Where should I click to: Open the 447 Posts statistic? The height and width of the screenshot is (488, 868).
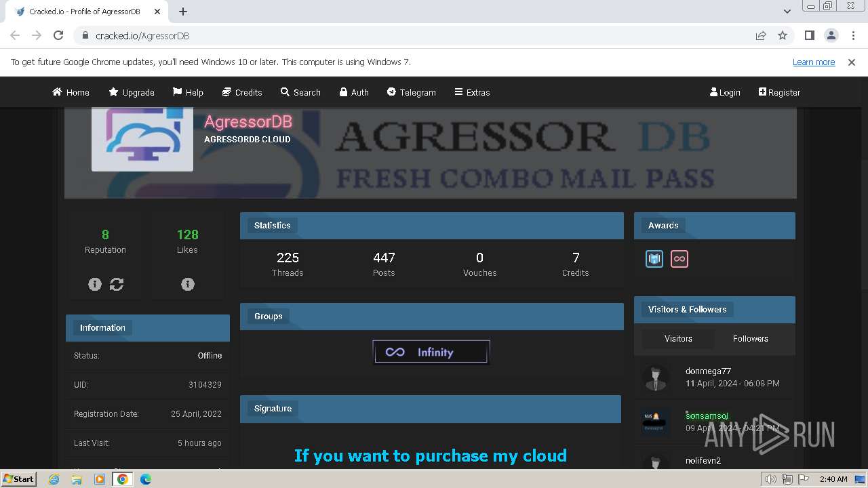click(x=384, y=264)
